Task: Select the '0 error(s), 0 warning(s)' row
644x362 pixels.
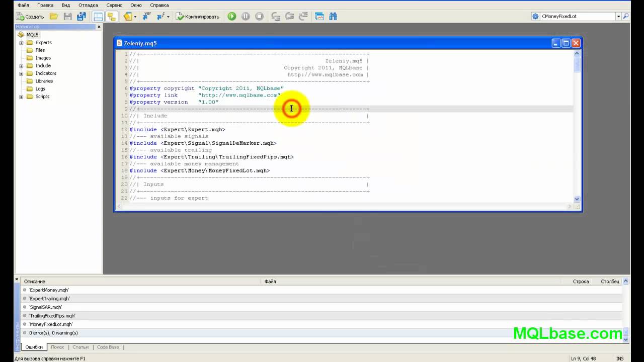Action: (x=322, y=333)
